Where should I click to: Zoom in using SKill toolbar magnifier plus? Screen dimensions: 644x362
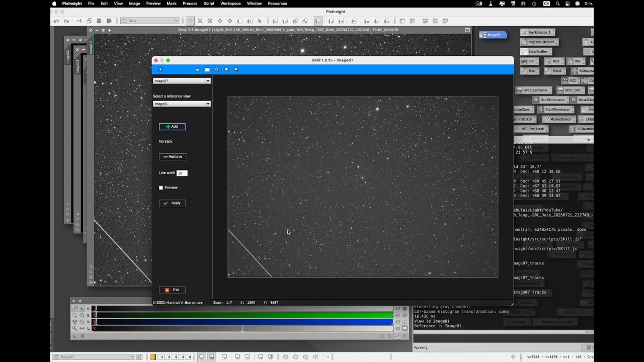tap(217, 69)
